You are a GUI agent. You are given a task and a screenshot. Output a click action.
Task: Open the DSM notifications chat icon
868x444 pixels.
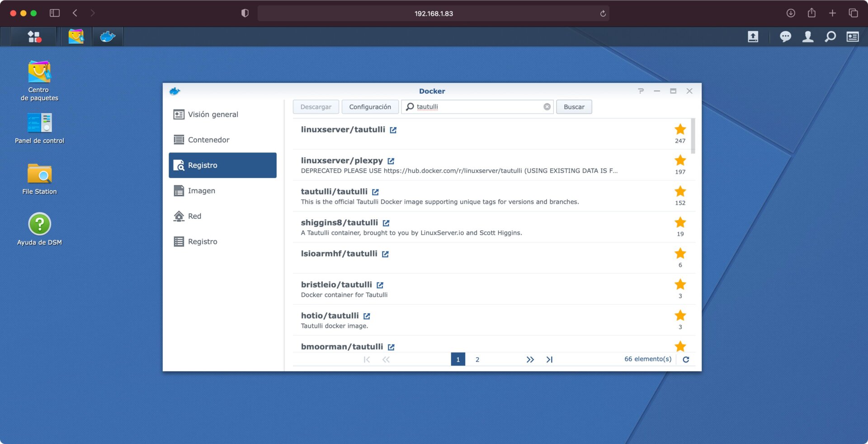(785, 37)
